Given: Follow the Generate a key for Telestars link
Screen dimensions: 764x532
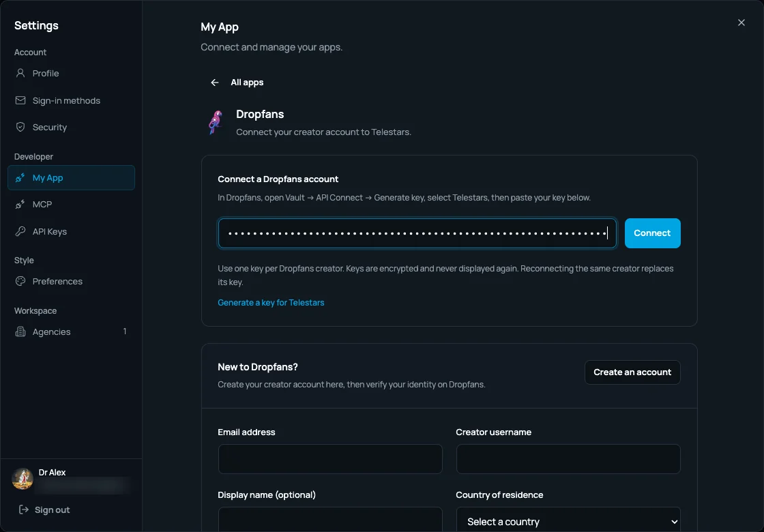Looking at the screenshot, I should point(271,303).
